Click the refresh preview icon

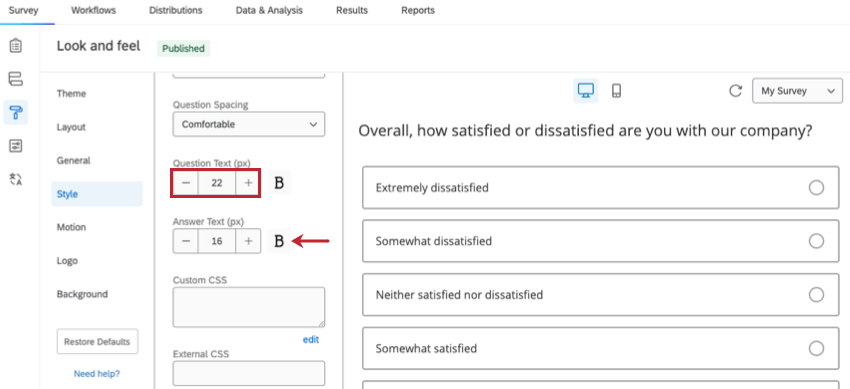735,90
